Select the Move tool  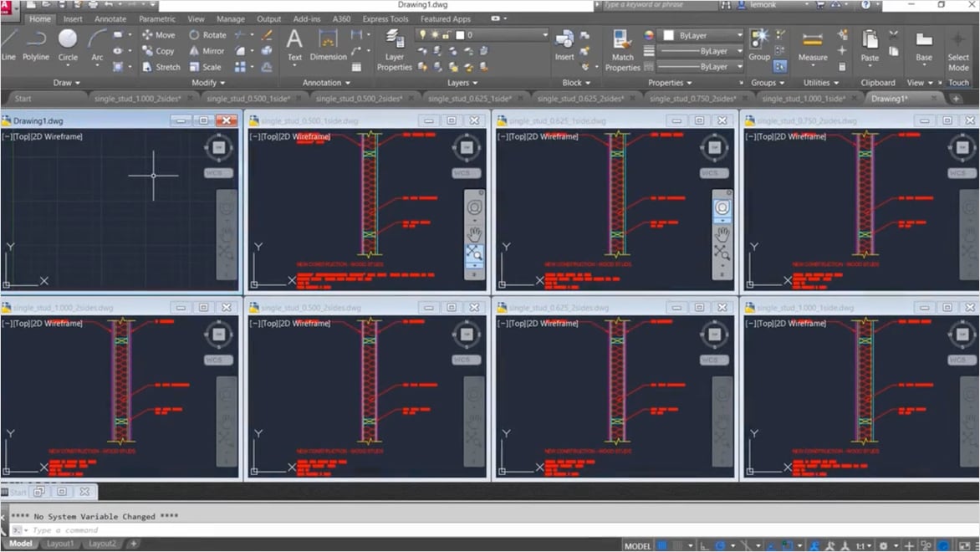[159, 35]
